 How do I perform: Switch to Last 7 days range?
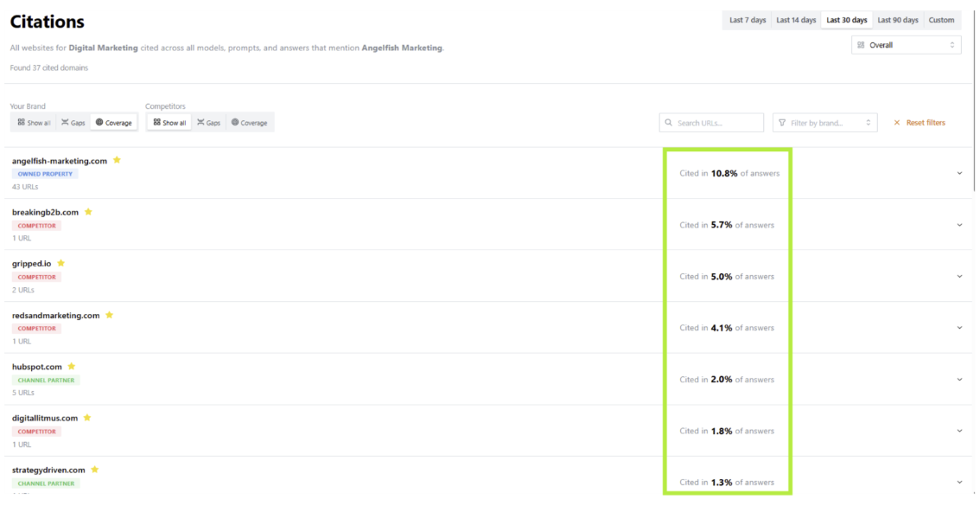click(x=748, y=20)
